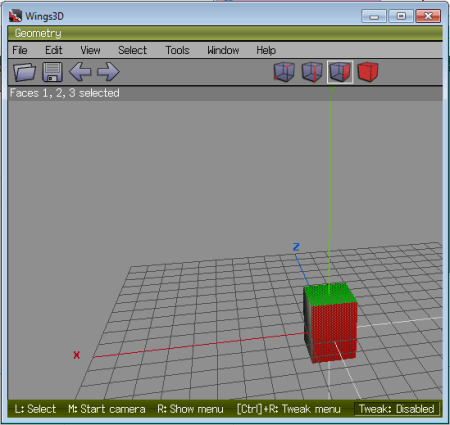Open the Edit menu
This screenshot has height=425, width=450.
tap(54, 50)
